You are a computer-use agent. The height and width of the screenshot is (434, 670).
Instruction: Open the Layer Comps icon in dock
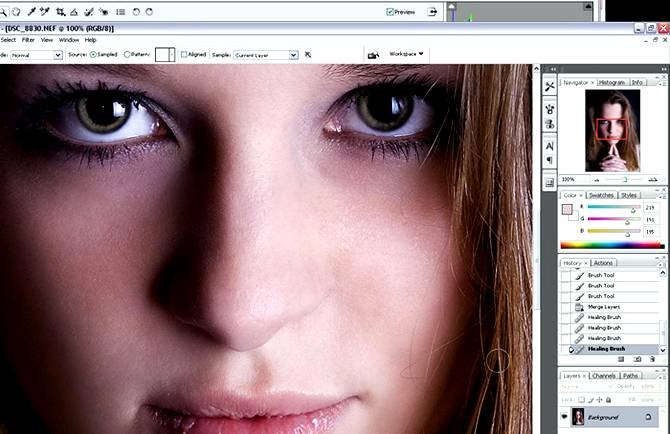pyautogui.click(x=549, y=182)
